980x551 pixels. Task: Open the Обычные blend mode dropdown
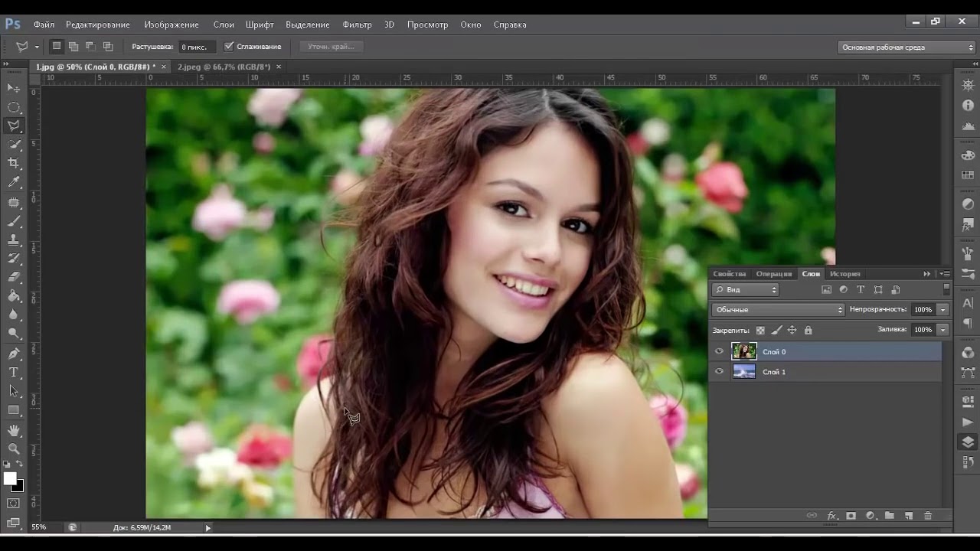click(x=778, y=310)
